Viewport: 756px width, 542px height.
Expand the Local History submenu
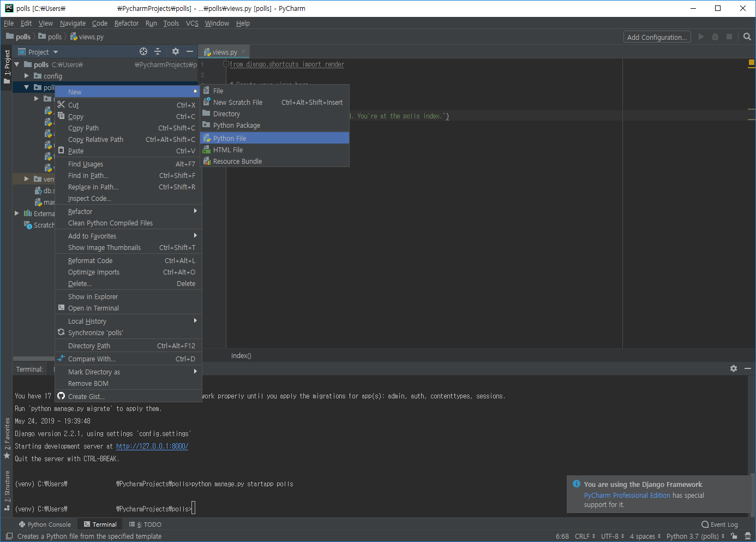pos(195,320)
